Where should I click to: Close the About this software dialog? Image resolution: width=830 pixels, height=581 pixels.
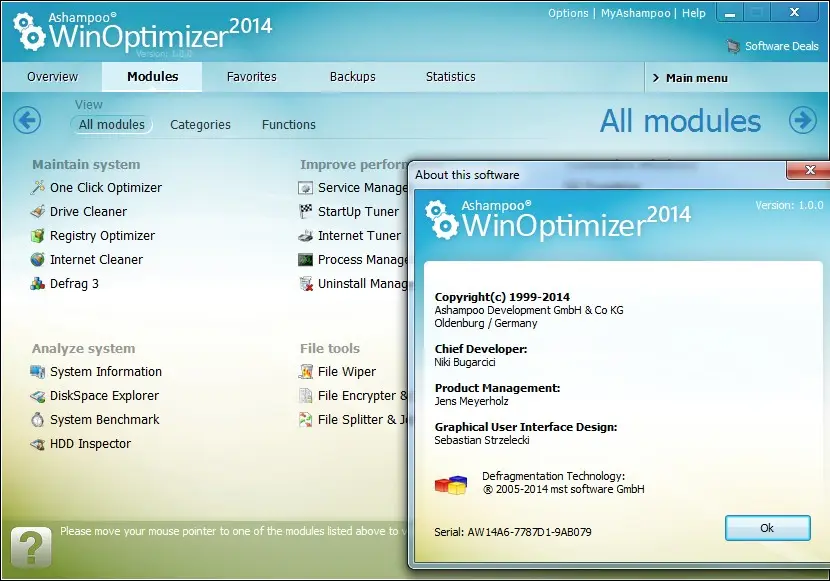809,170
